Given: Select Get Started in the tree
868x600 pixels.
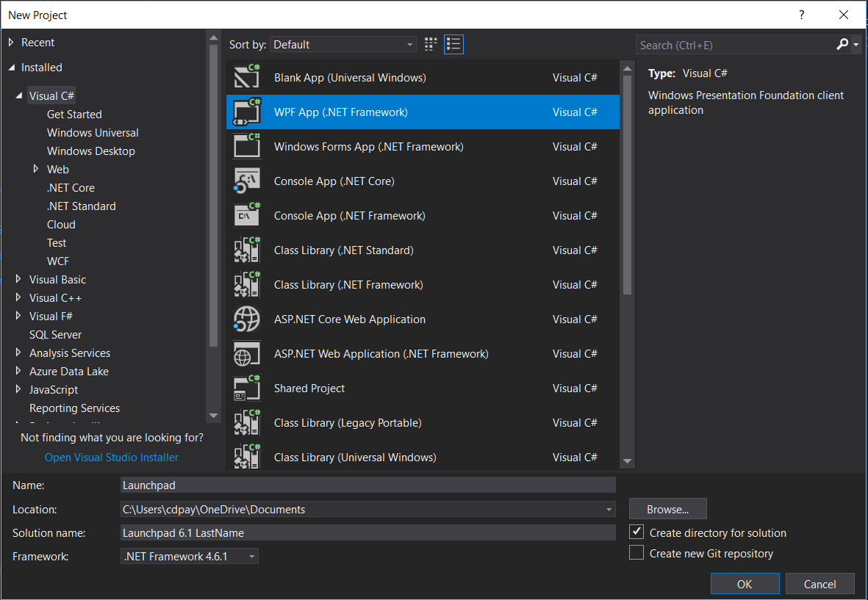Looking at the screenshot, I should [x=74, y=114].
